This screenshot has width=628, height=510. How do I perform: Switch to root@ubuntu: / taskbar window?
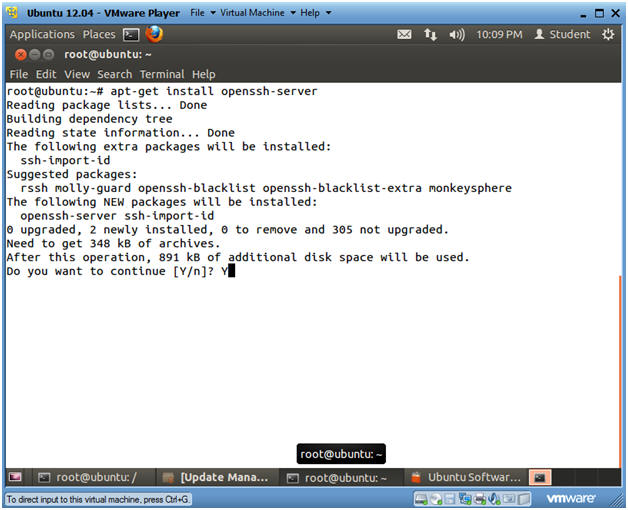coord(93,477)
